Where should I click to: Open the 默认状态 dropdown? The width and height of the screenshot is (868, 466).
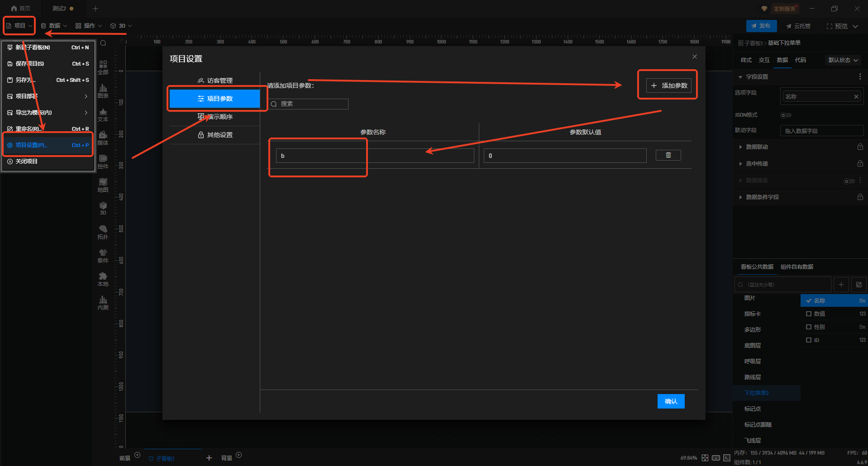(843, 60)
